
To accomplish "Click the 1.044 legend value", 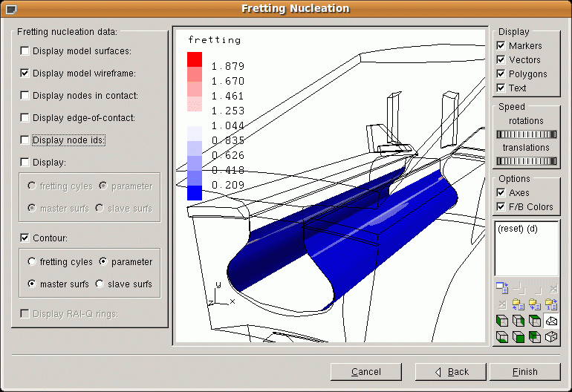I will tap(228, 125).
